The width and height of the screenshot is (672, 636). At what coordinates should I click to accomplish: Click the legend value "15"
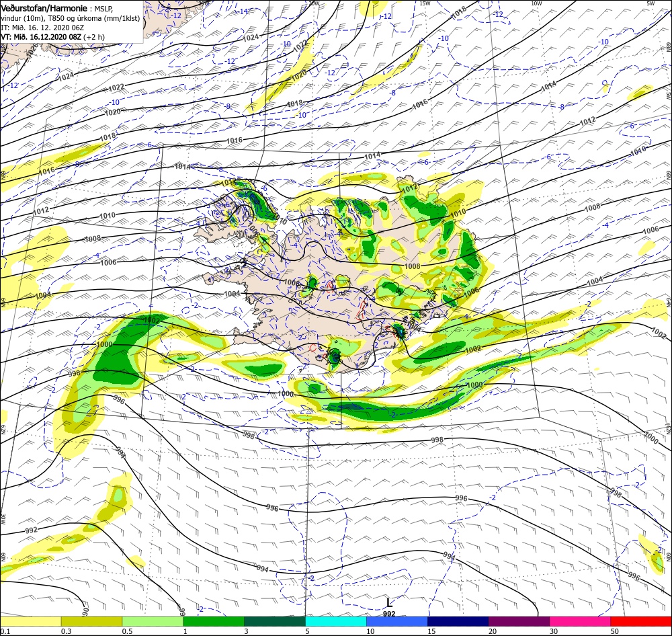point(431,631)
